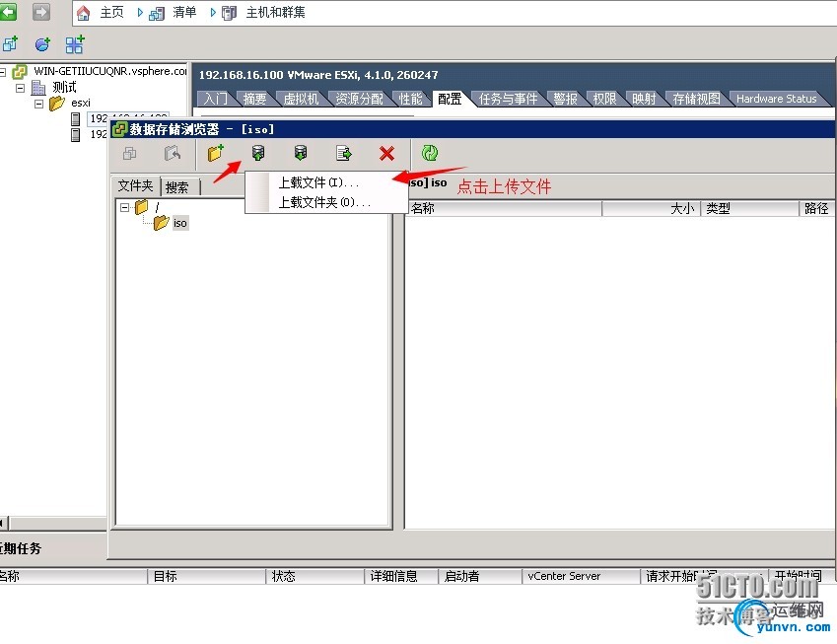Click the Download from Datastore icon
This screenshot has width=837, height=644.
[300, 153]
